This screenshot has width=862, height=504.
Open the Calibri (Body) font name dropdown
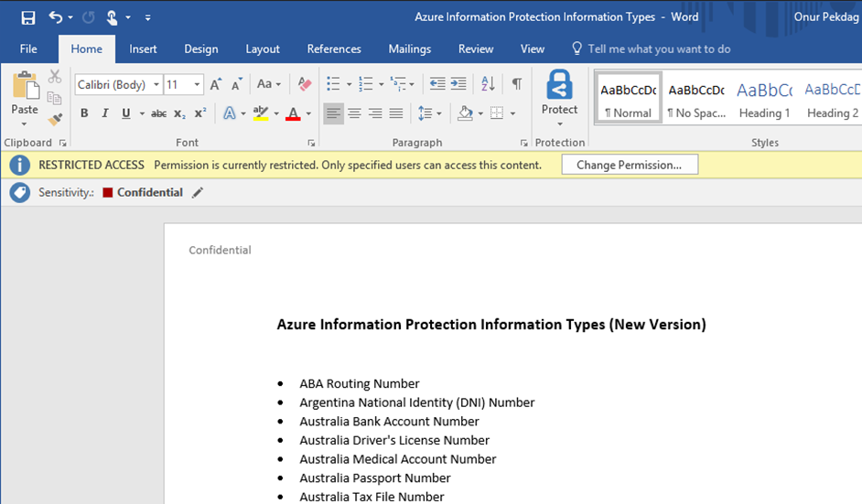tap(156, 85)
